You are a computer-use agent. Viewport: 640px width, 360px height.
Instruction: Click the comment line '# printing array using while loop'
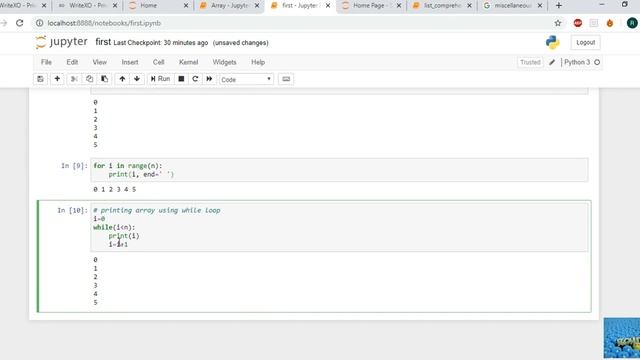point(157,210)
